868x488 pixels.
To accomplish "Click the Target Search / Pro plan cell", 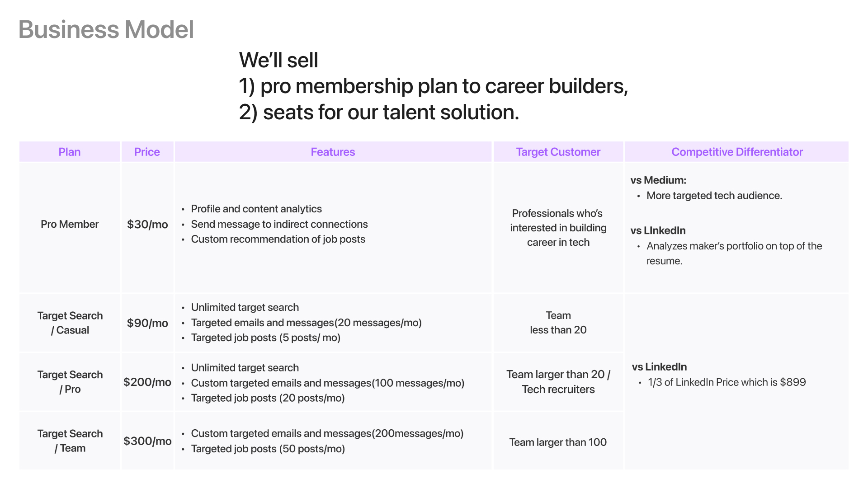I will 70,382.
